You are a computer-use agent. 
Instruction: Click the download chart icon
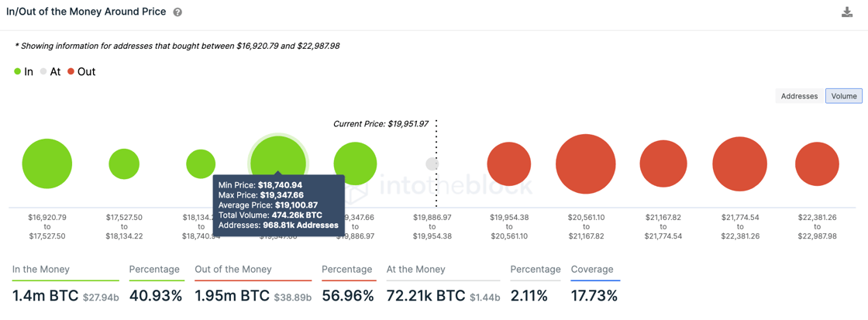(847, 12)
